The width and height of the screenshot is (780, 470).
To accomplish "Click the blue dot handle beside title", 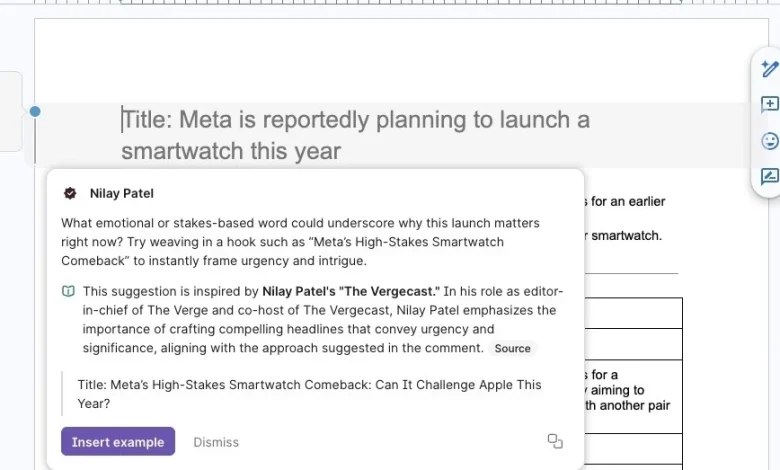I will 35,111.
